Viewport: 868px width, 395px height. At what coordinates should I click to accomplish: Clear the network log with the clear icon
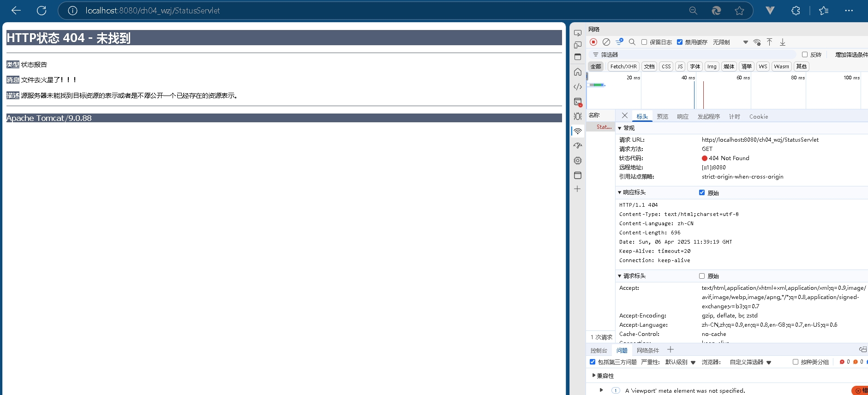[x=606, y=42]
